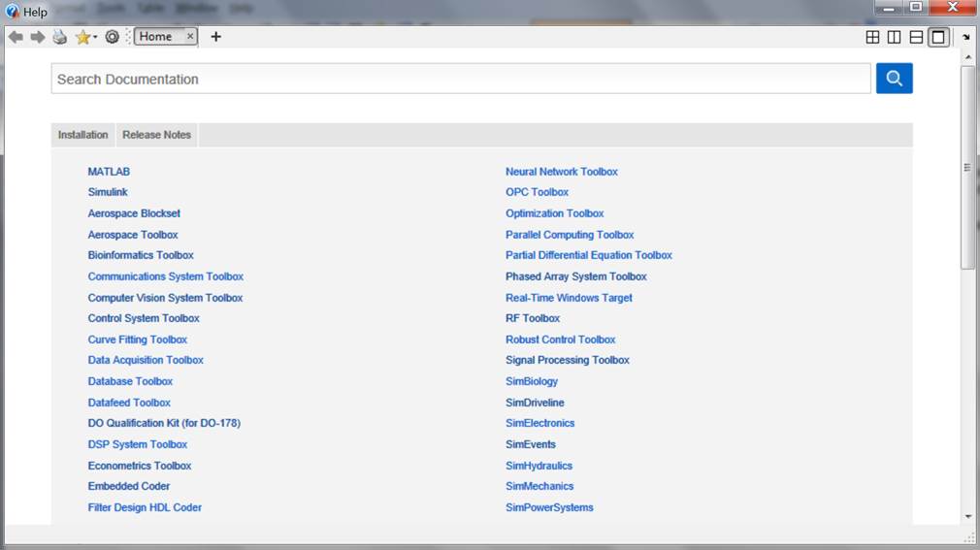
Task: Switch to the single pane layout
Action: (938, 37)
